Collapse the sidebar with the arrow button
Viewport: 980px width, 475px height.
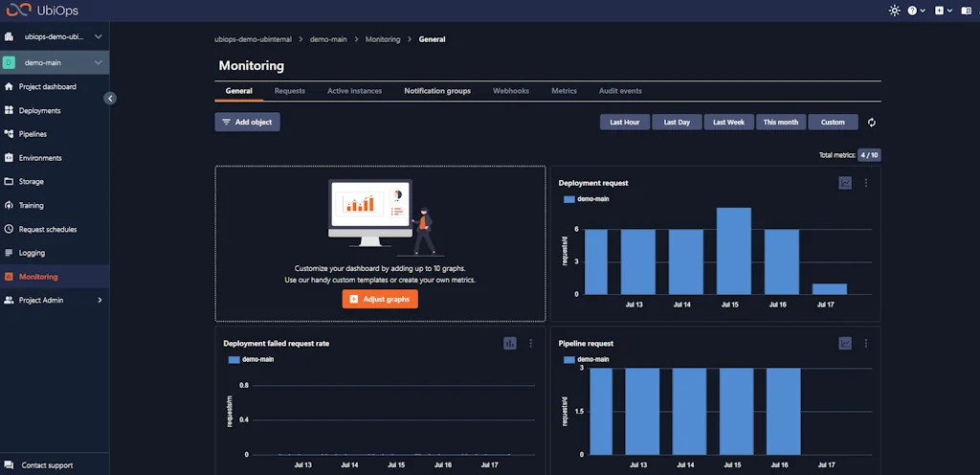point(110,98)
